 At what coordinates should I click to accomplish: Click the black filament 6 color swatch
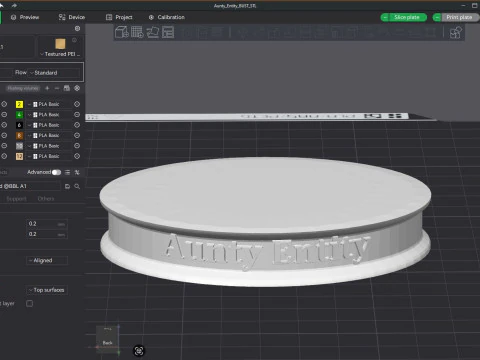click(19, 125)
